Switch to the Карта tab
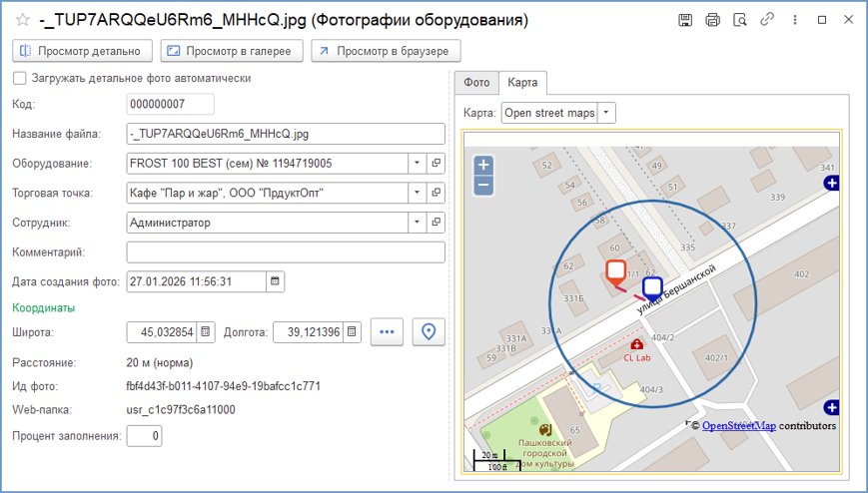The height and width of the screenshot is (493, 868). coord(522,83)
